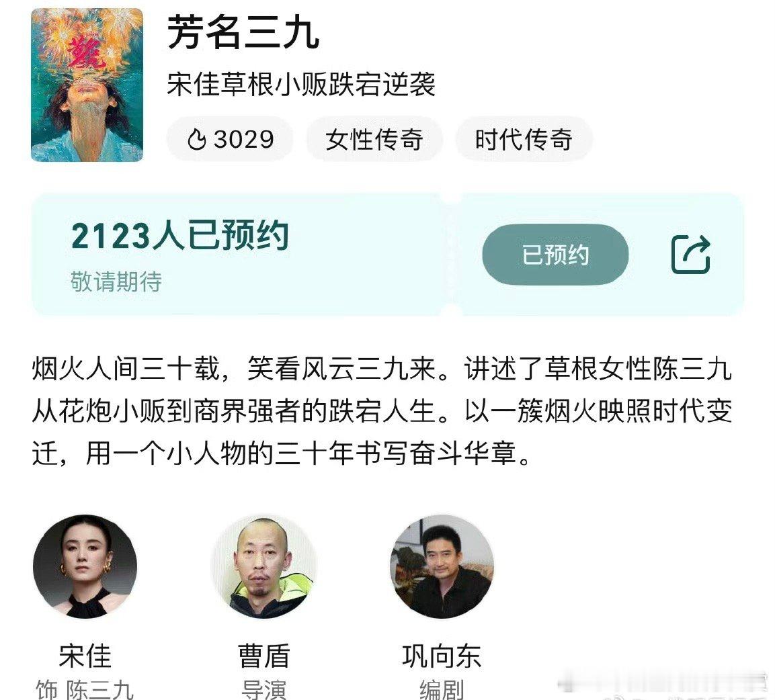Tap the 2123人已预约 count text
This screenshot has height=700, width=775.
point(180,236)
